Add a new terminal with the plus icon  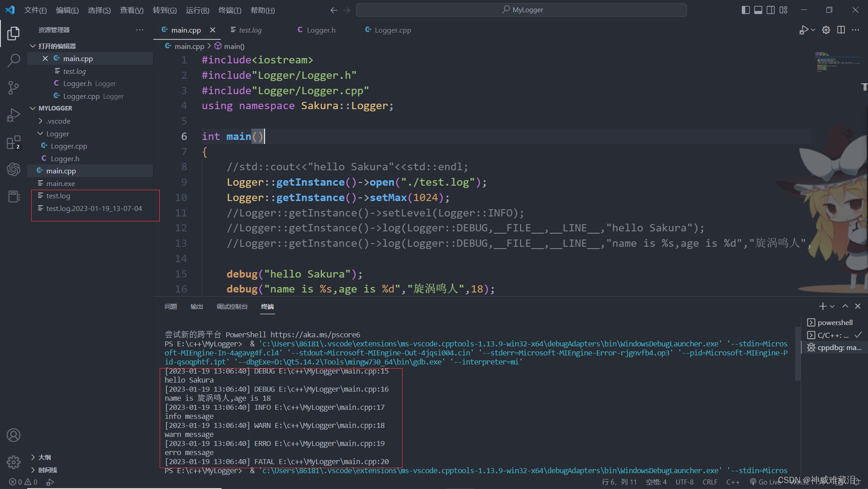[822, 306]
